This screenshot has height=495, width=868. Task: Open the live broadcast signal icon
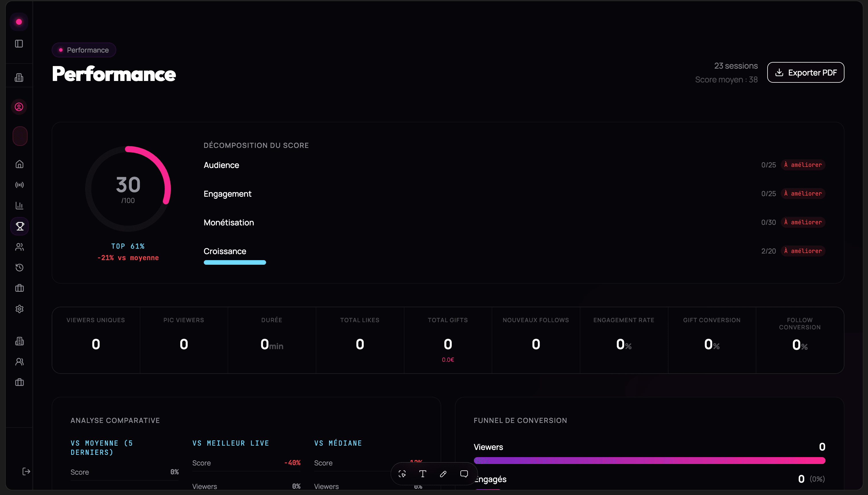(x=19, y=185)
